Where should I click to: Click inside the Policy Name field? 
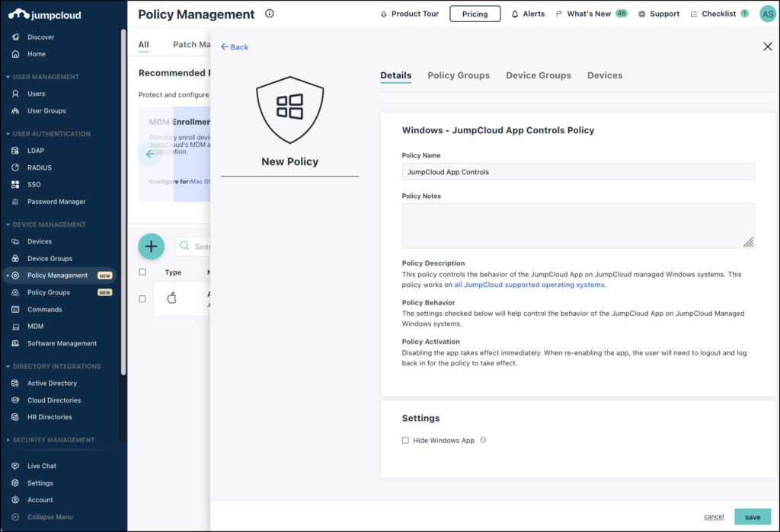577,170
